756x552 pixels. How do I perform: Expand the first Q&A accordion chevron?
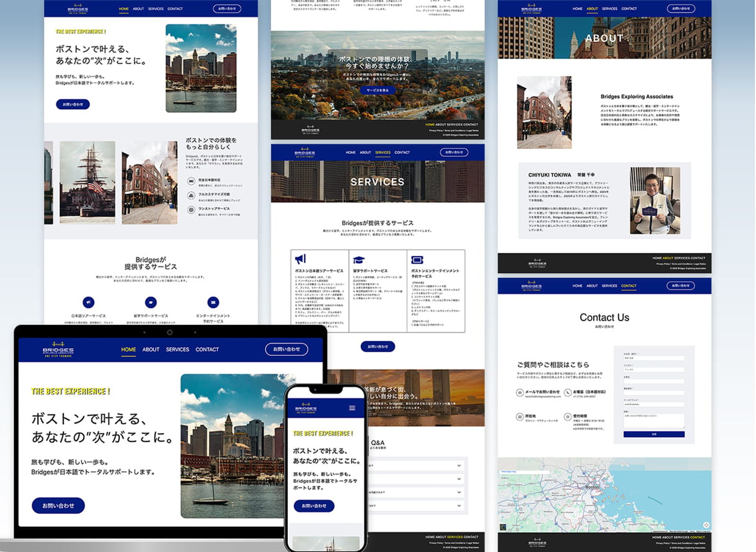coord(459,465)
